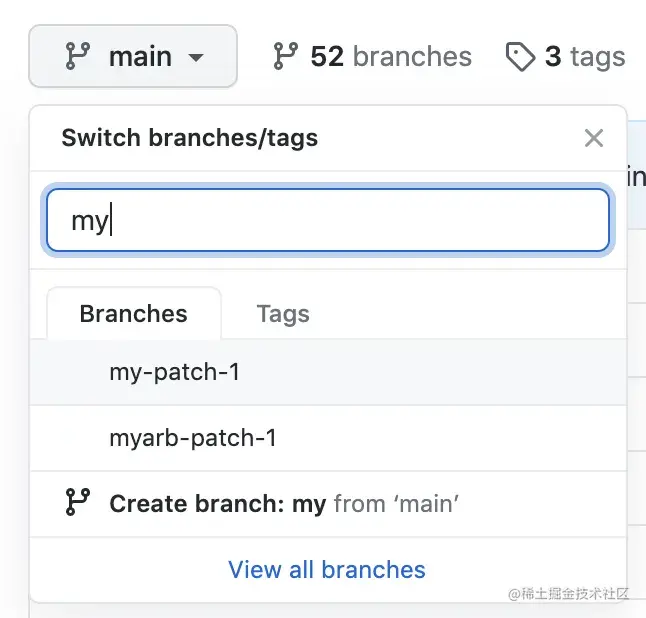The height and width of the screenshot is (618, 646).
Task: Click the git branch icon on main button
Action: pos(77,57)
